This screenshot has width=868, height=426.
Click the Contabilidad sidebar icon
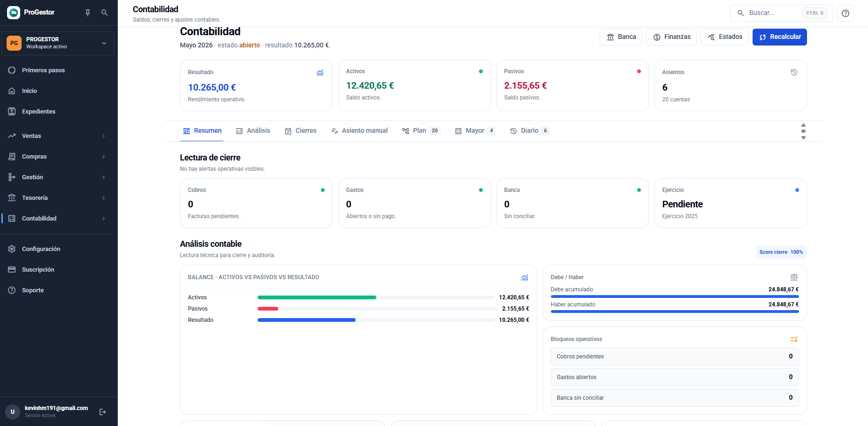pos(12,219)
